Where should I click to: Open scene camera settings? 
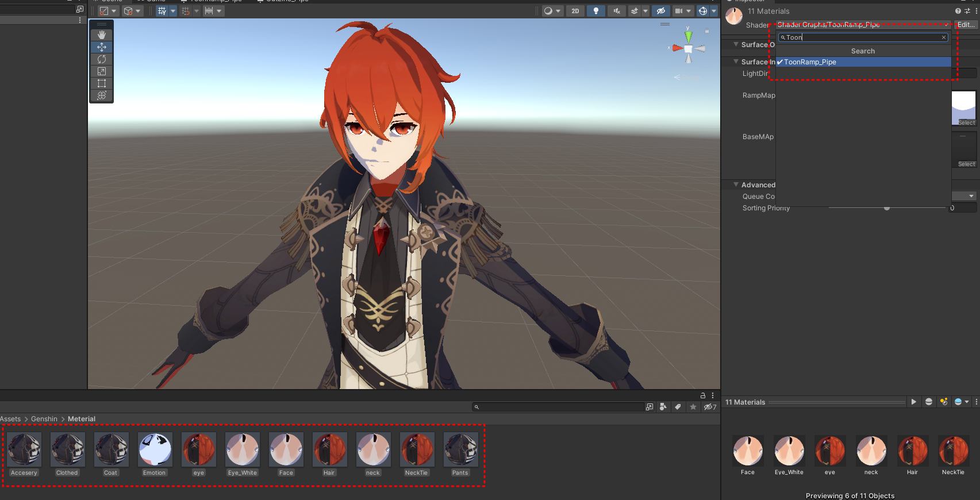[683, 11]
